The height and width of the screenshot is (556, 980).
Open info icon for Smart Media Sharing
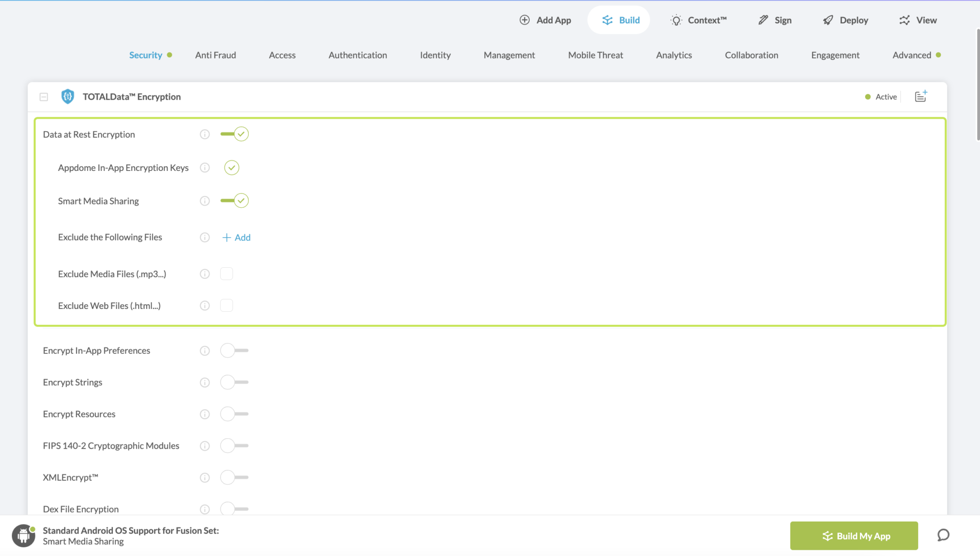click(x=205, y=201)
